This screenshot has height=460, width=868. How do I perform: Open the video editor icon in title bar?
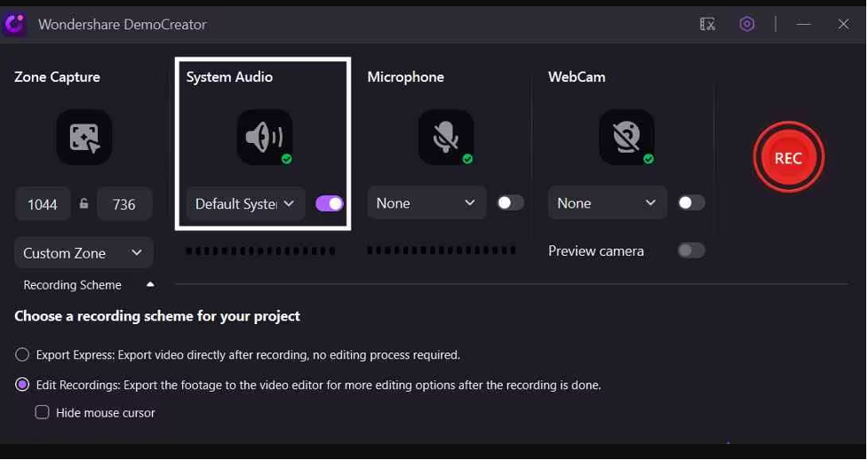pyautogui.click(x=707, y=24)
